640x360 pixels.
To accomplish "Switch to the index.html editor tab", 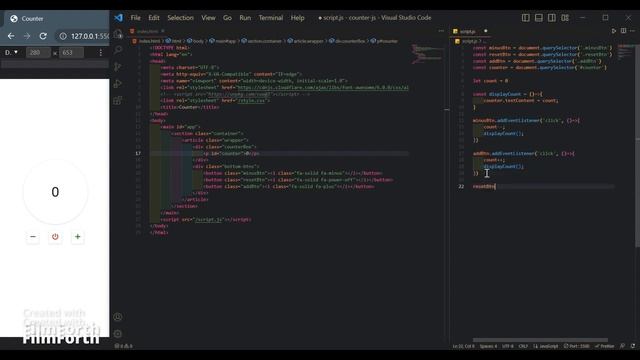I will pos(147,31).
